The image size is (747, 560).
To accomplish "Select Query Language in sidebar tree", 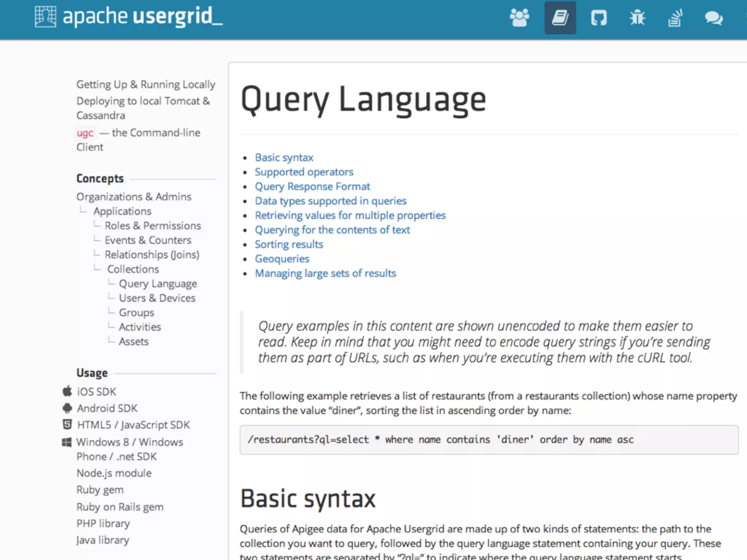I will tap(158, 284).
